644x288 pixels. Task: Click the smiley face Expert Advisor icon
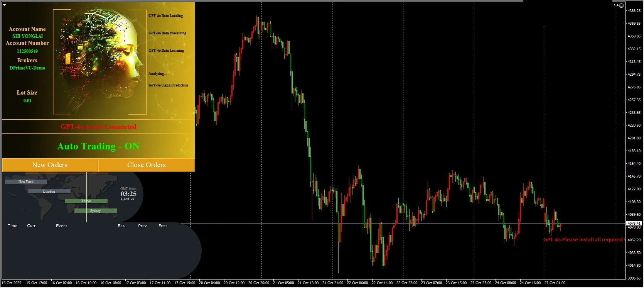point(621,5)
